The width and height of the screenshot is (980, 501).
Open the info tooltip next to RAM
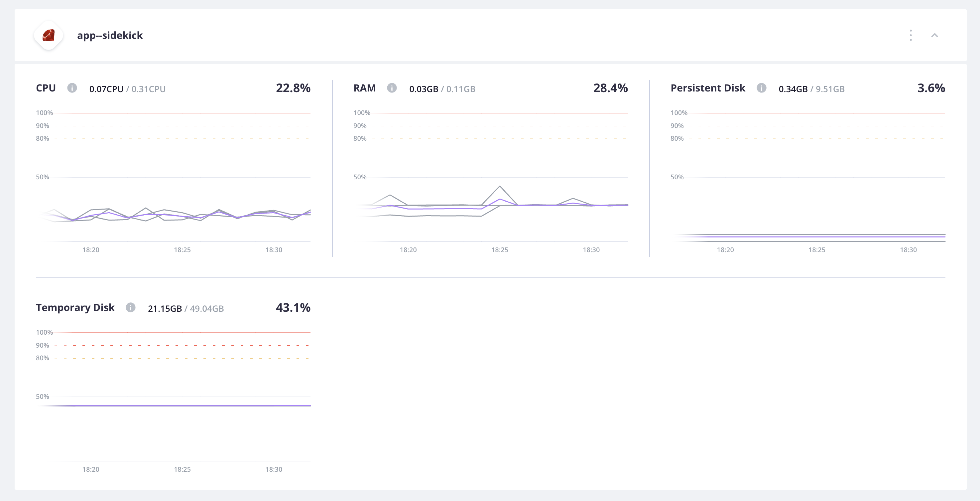(x=392, y=88)
